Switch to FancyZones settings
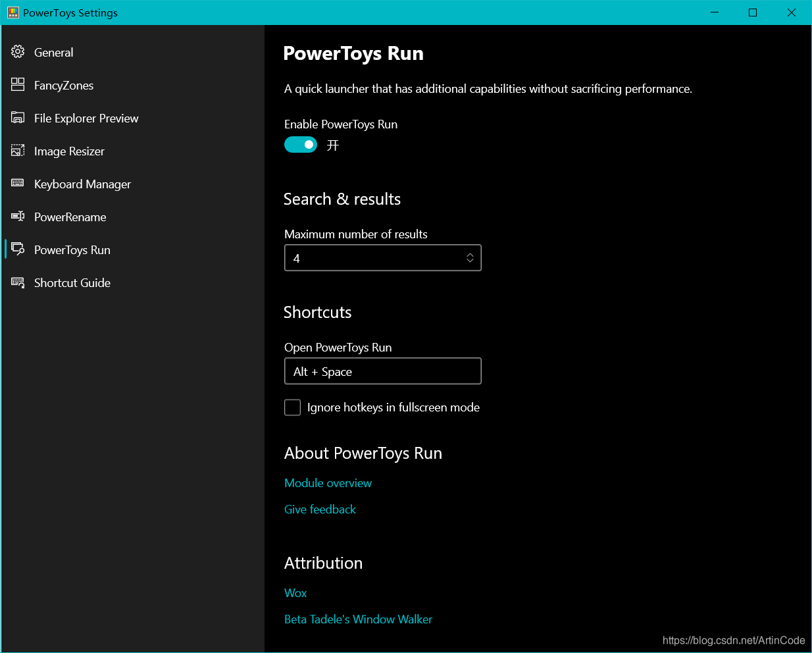 [132, 85]
